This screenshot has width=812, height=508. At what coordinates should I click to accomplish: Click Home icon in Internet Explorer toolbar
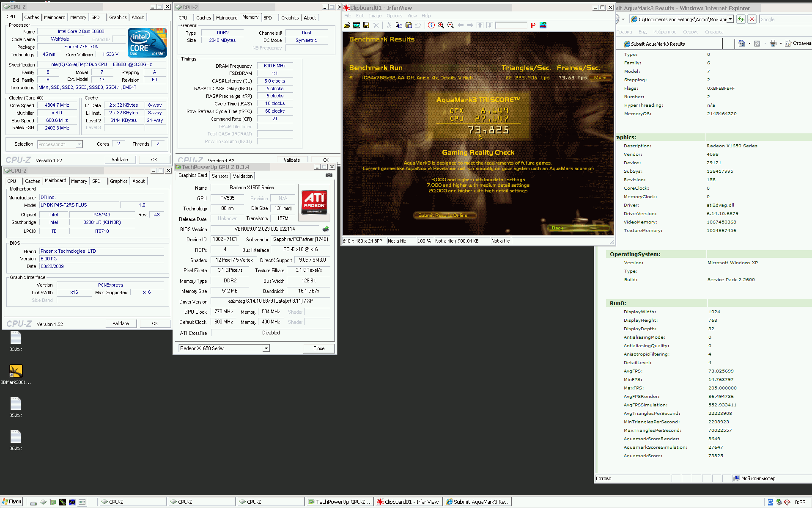click(741, 43)
